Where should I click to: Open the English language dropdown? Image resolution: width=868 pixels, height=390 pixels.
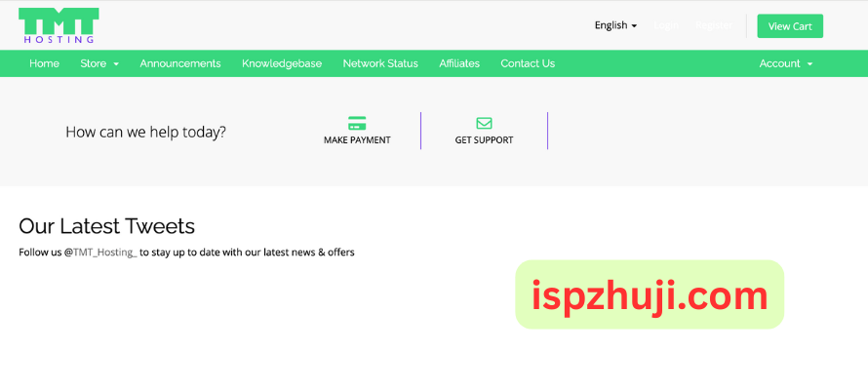[615, 25]
